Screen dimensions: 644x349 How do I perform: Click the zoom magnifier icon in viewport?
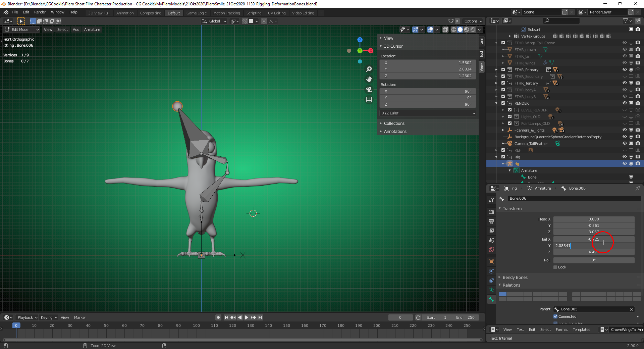tap(369, 69)
